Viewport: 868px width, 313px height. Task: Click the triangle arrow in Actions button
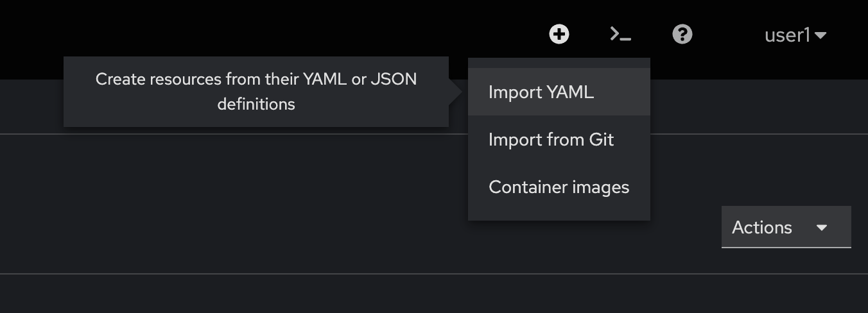(x=822, y=228)
